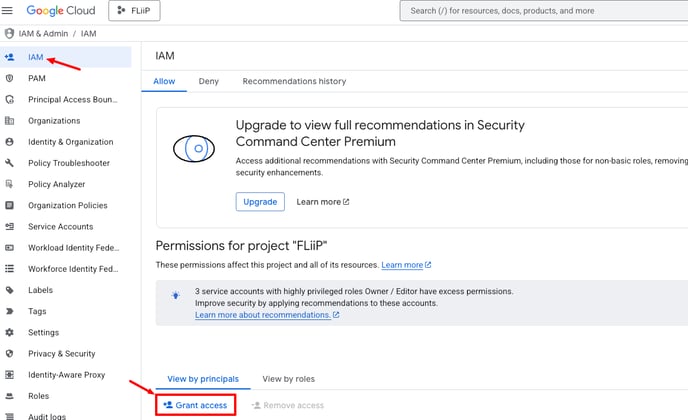Open Learn more about recommendations link
The width and height of the screenshot is (688, 420).
point(267,315)
